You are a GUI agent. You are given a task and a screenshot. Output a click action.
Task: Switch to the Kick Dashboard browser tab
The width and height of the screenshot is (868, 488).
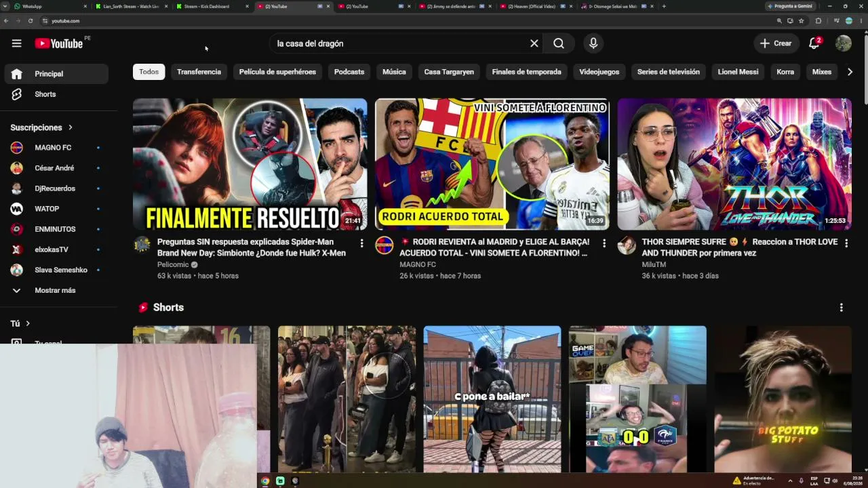point(212,6)
